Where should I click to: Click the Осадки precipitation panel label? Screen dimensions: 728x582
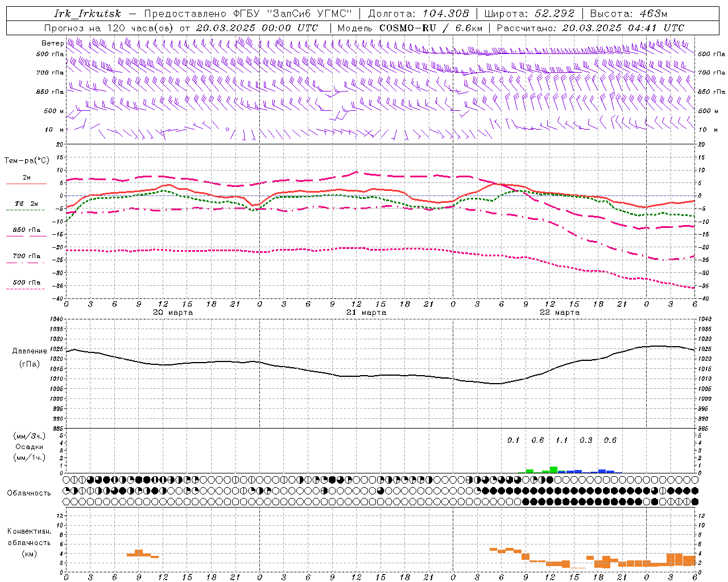[x=30, y=447]
